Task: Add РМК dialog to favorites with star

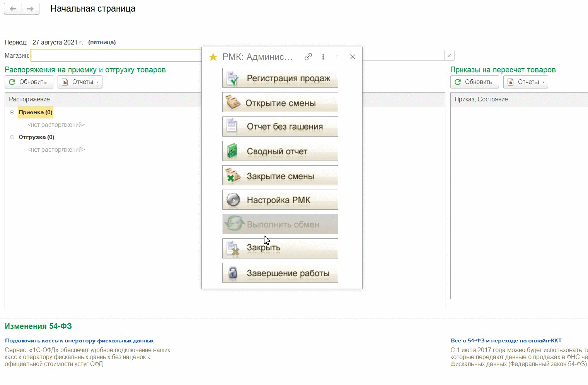Action: point(213,57)
